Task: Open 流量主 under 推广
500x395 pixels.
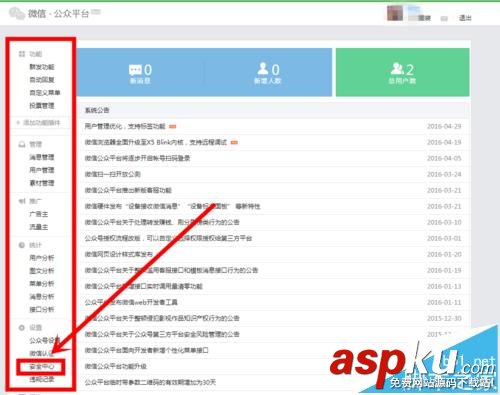Action: (39, 227)
